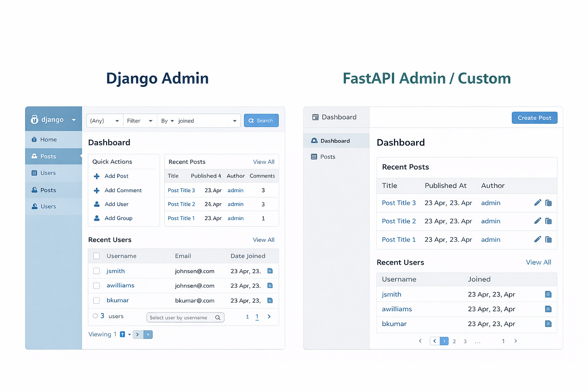Go to page 3 in FastAPI pagination
Viewport: 588px width, 392px height.
pos(465,341)
